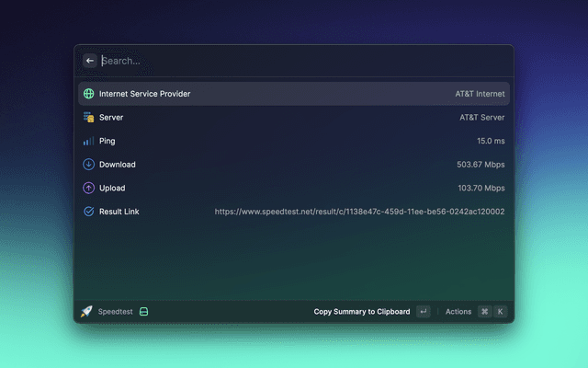
Task: Focus the Search input field
Action: (304, 61)
